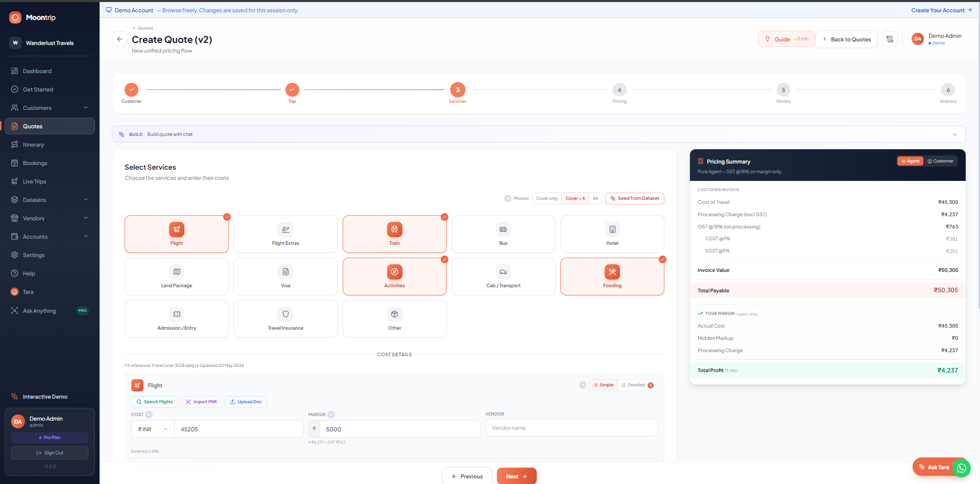The height and width of the screenshot is (484, 980).
Task: Choose All photos option
Action: click(595, 198)
